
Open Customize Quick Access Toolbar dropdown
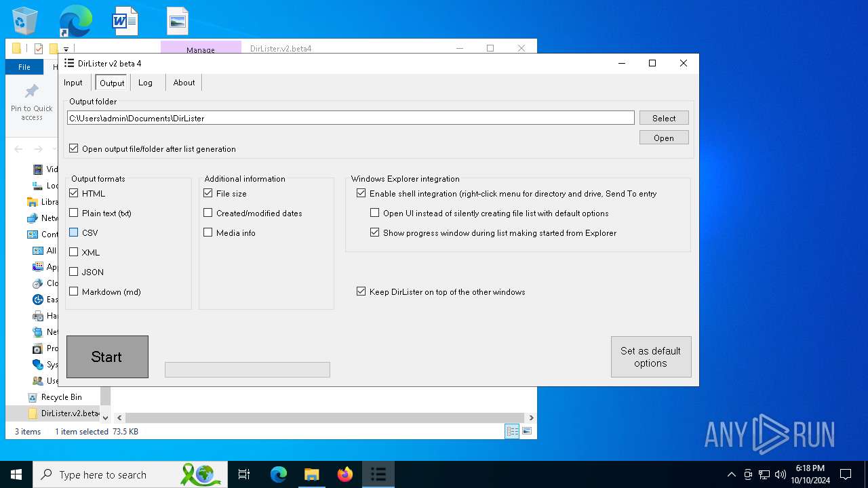tap(66, 49)
